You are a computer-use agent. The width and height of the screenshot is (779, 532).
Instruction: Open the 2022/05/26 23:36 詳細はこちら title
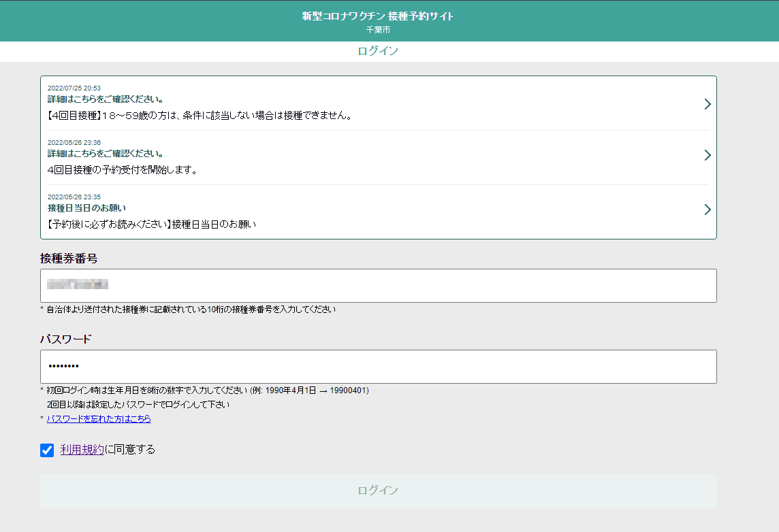(105, 154)
